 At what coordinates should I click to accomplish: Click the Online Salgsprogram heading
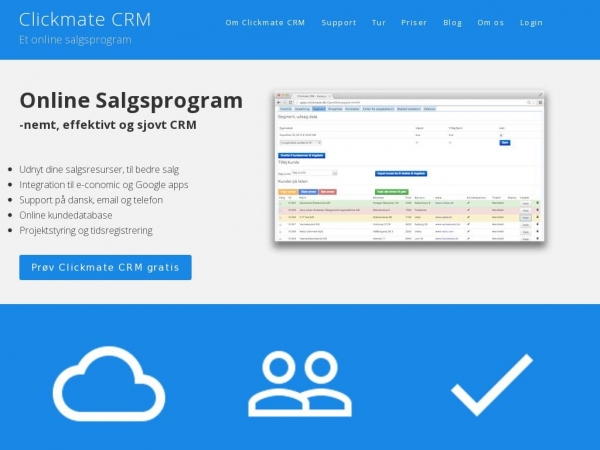tap(131, 101)
